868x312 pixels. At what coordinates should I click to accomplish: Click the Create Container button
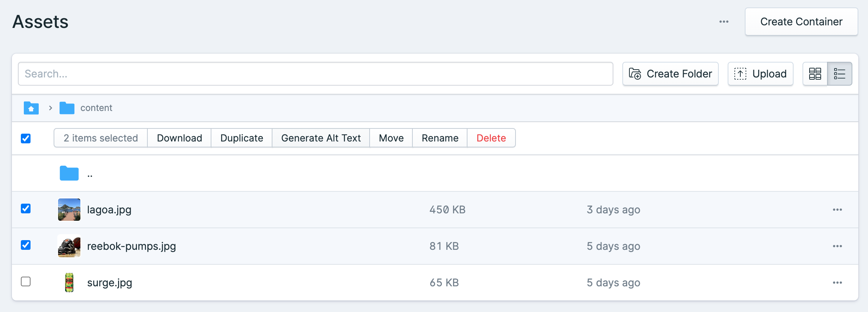tap(801, 22)
